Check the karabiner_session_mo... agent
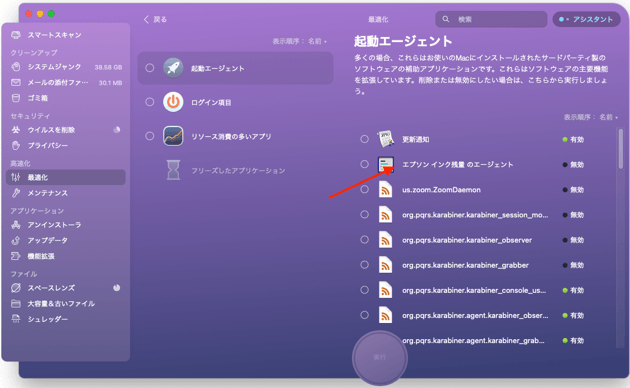 (x=364, y=214)
